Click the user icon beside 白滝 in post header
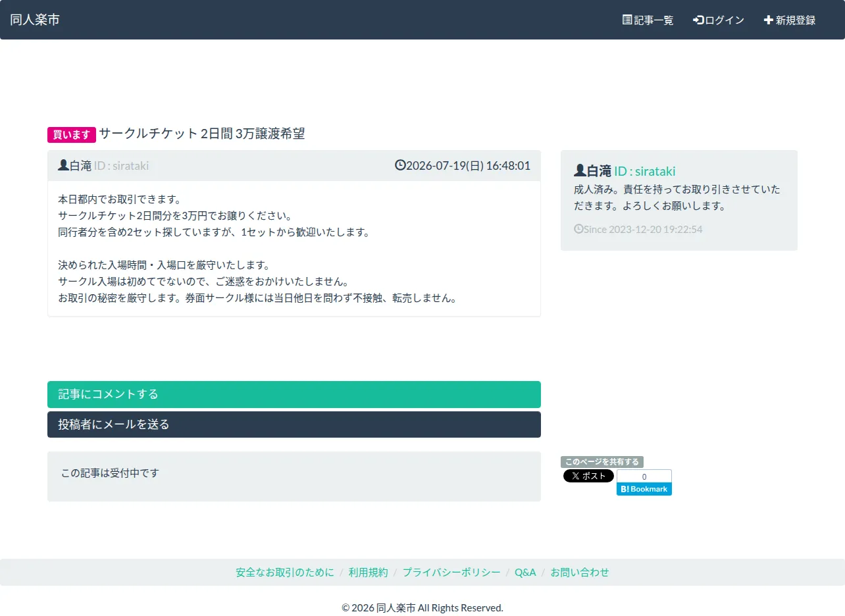Viewport: 845px width, 616px height. pyautogui.click(x=63, y=165)
